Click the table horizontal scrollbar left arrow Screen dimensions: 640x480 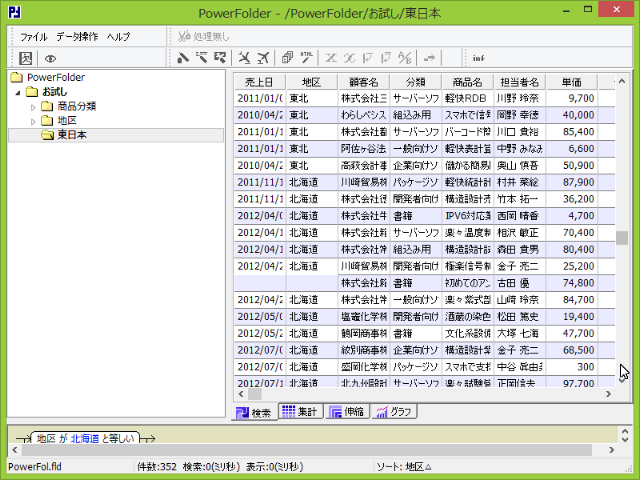click(x=241, y=394)
